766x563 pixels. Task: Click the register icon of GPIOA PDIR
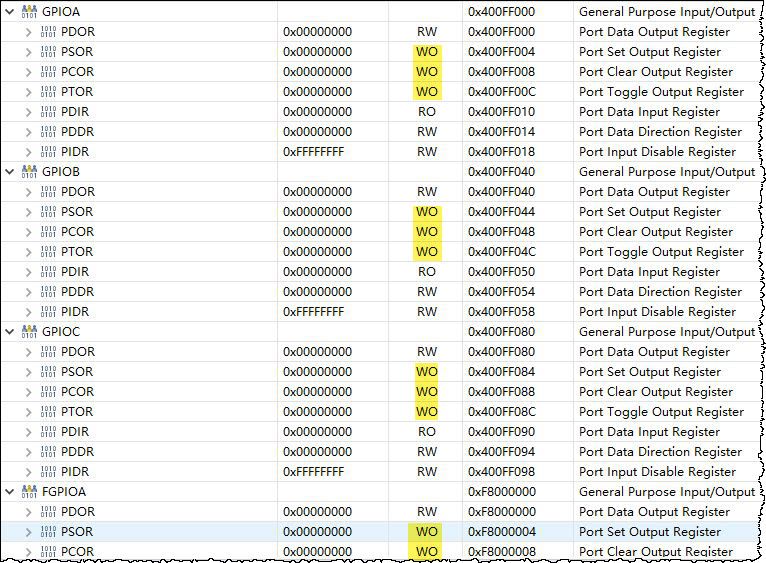coord(48,112)
